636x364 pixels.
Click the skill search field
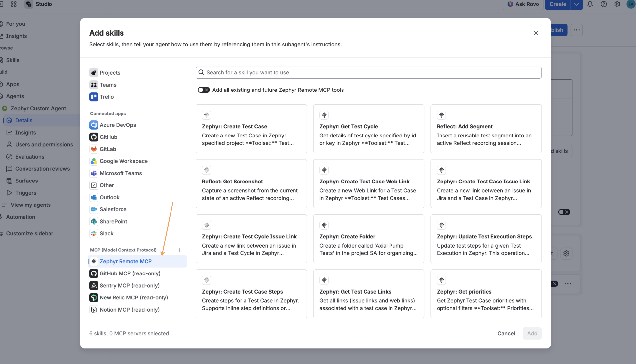[368, 72]
